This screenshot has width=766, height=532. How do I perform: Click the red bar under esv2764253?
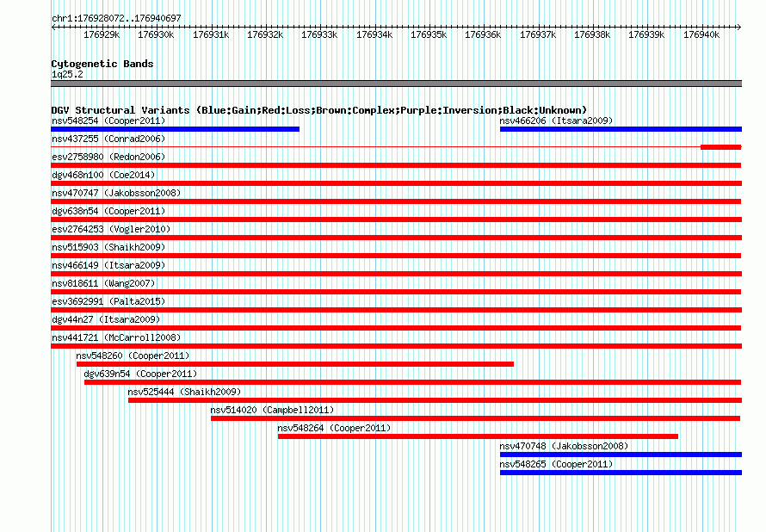point(396,238)
